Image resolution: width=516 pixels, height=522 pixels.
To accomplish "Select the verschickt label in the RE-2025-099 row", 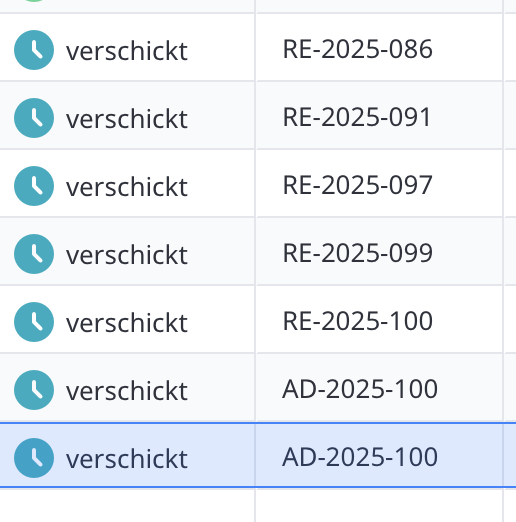I will 127,255.
